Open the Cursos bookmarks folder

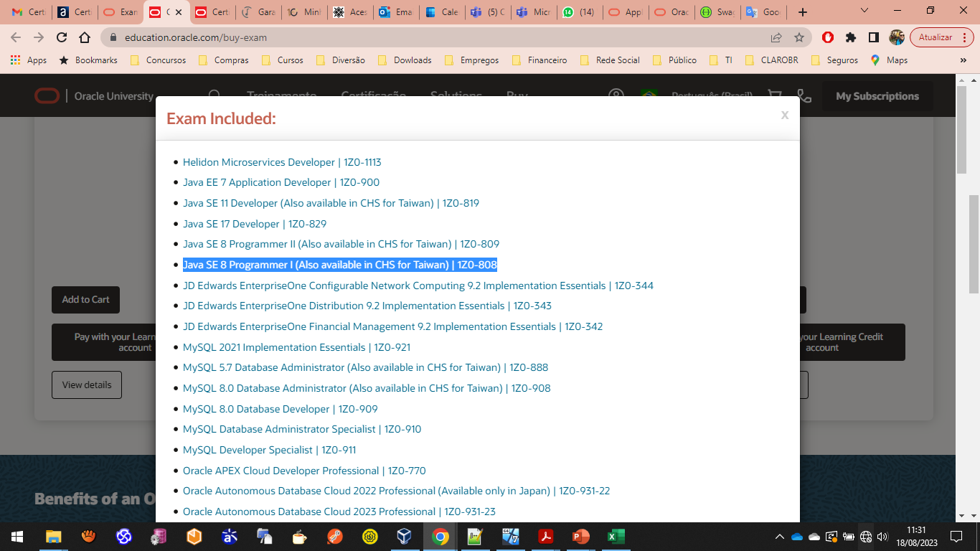coord(283,60)
